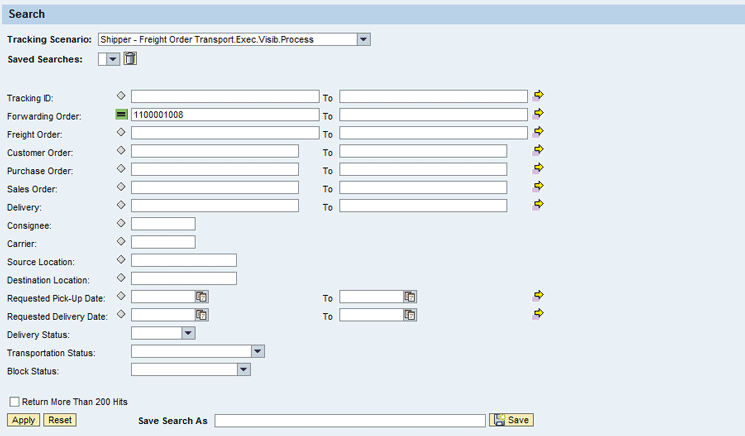Open the Saved Searches dropdown
The height and width of the screenshot is (436, 745).
coord(113,59)
